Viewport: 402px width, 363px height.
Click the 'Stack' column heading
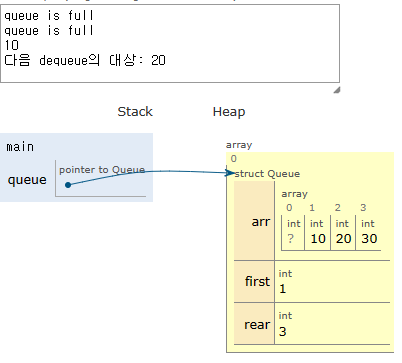135,111
